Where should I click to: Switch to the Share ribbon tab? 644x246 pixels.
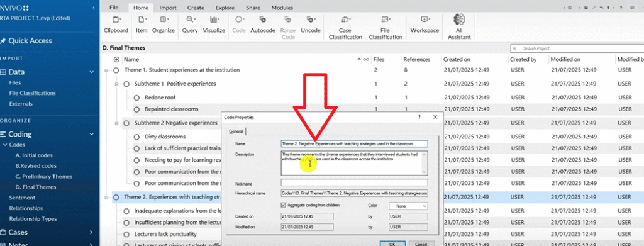(253, 8)
